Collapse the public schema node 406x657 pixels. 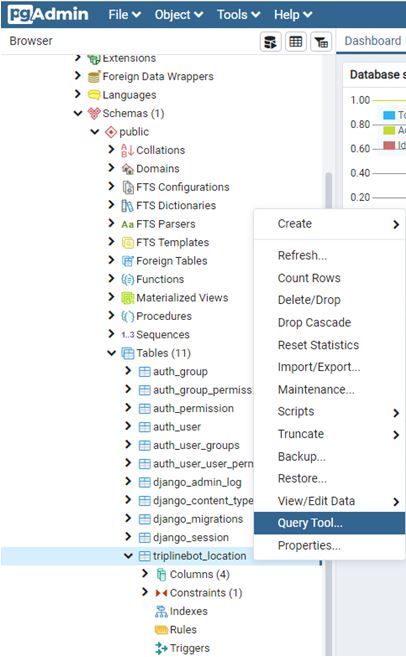click(95, 132)
